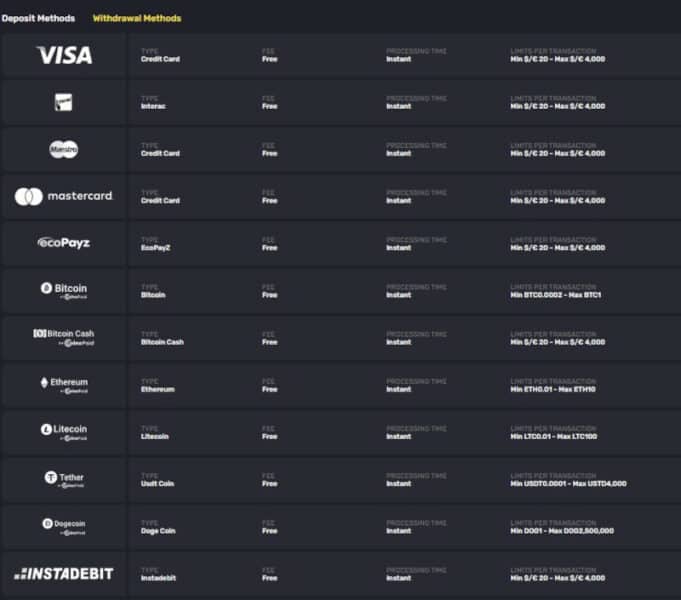Click the mastercard logo
This screenshot has width=681, height=600.
[64, 196]
